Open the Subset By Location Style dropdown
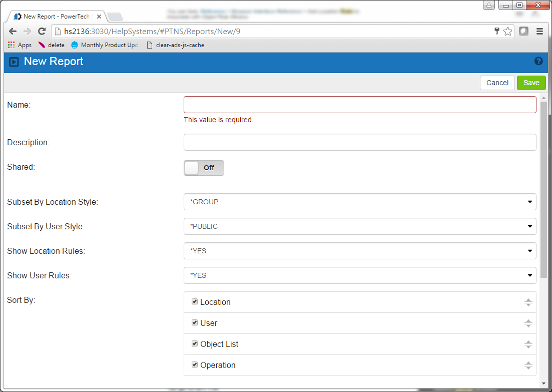552x392 pixels. [x=359, y=202]
